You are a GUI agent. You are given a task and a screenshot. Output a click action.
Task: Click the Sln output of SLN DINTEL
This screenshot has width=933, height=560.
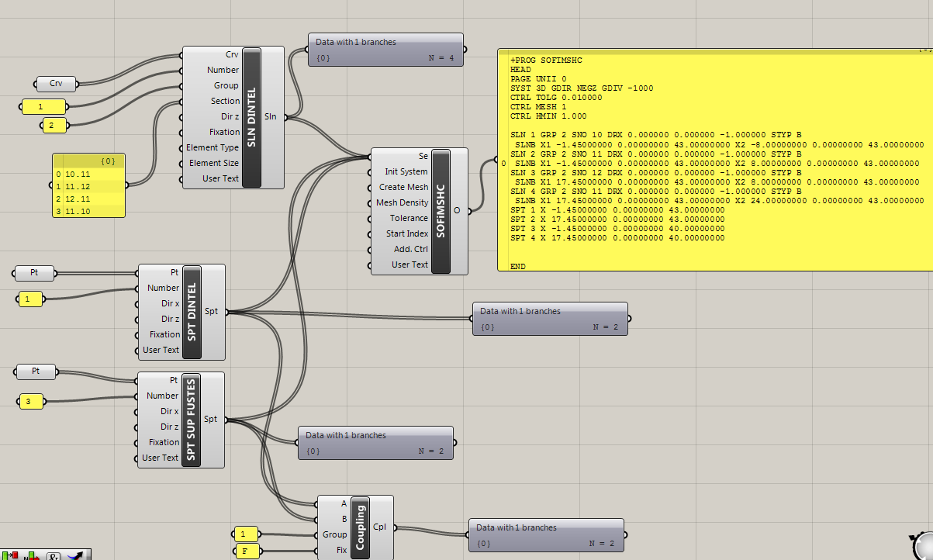click(271, 117)
